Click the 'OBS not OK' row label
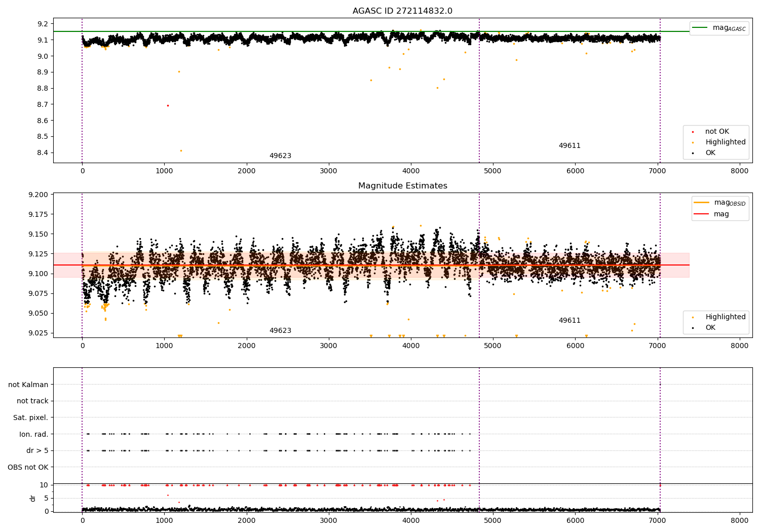This screenshot has height=532, width=760. [x=28, y=468]
